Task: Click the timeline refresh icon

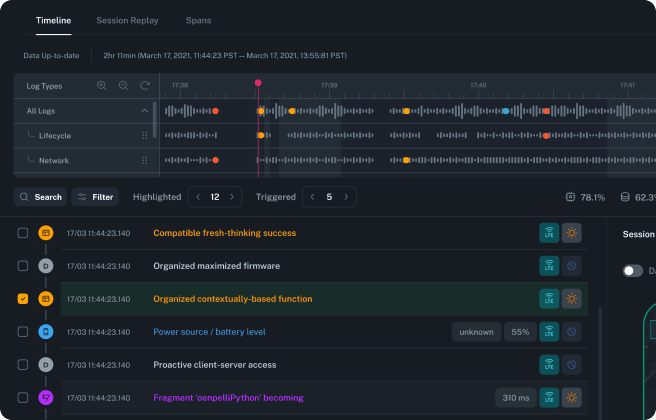Action: coord(145,86)
